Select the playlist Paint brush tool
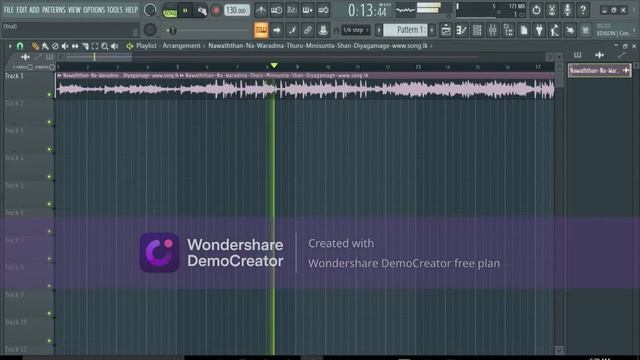This screenshot has width=640, height=360. coord(45,46)
